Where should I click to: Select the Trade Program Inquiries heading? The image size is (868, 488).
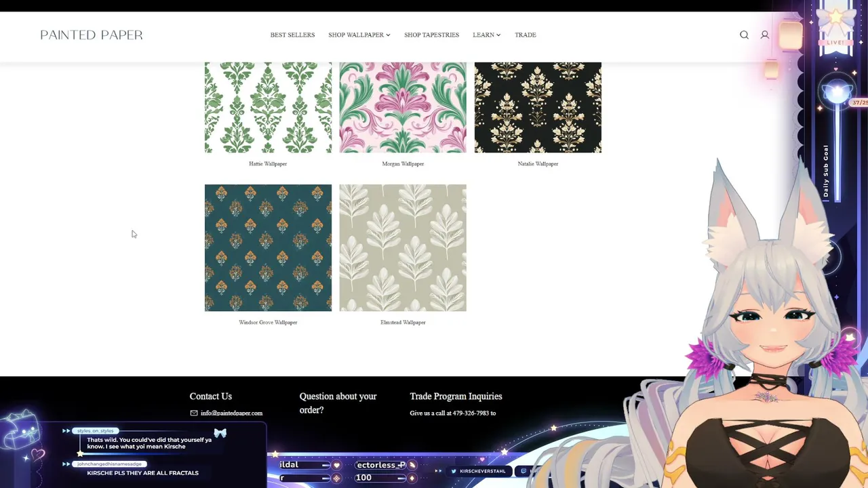pos(456,396)
